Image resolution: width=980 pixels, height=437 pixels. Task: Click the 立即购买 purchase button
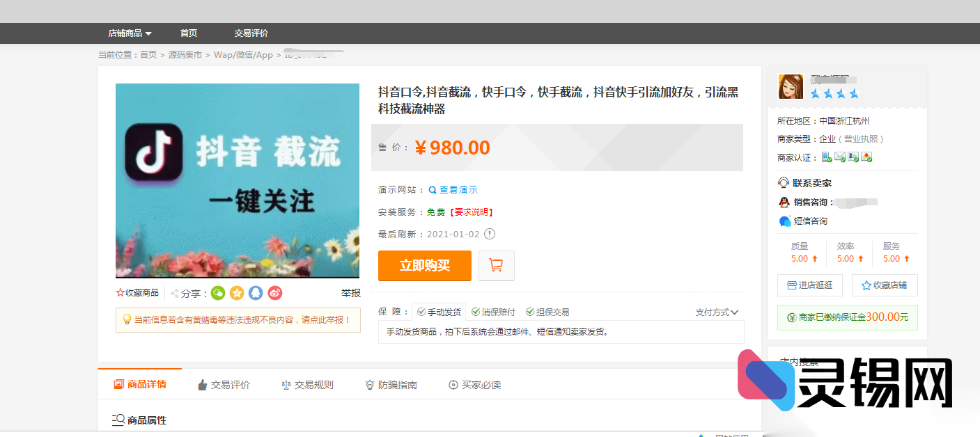(424, 265)
